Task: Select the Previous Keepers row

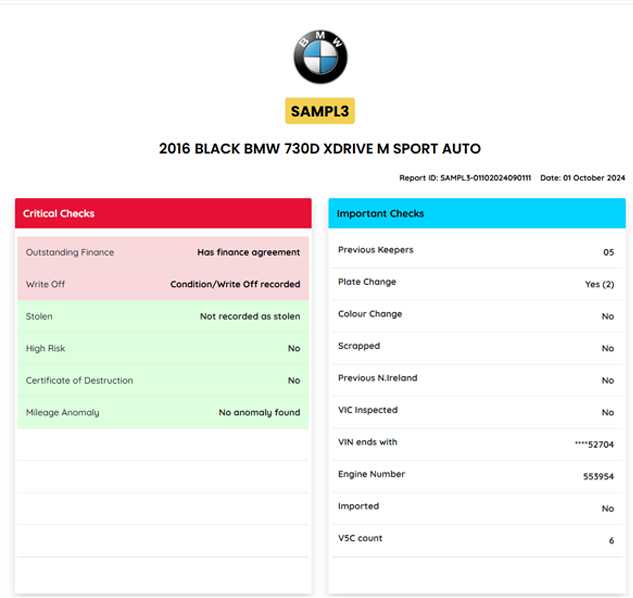Action: point(477,251)
